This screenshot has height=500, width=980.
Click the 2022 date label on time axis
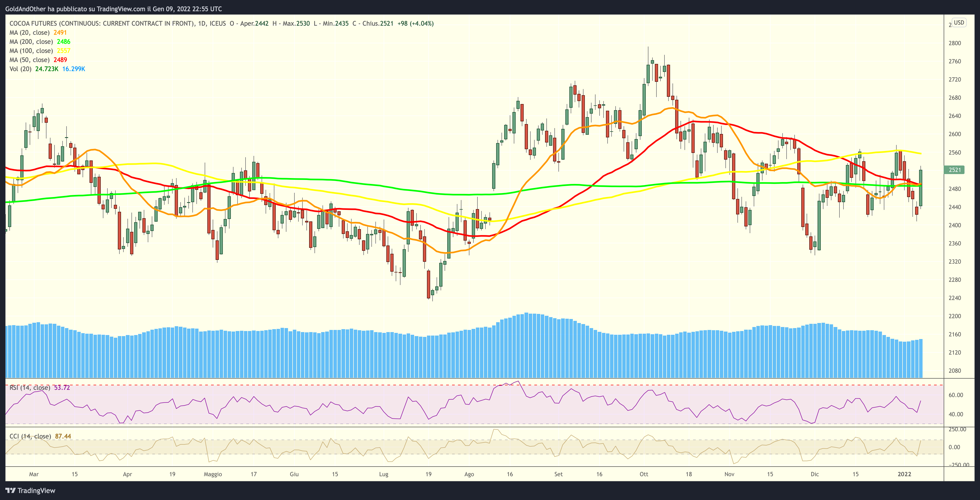904,474
